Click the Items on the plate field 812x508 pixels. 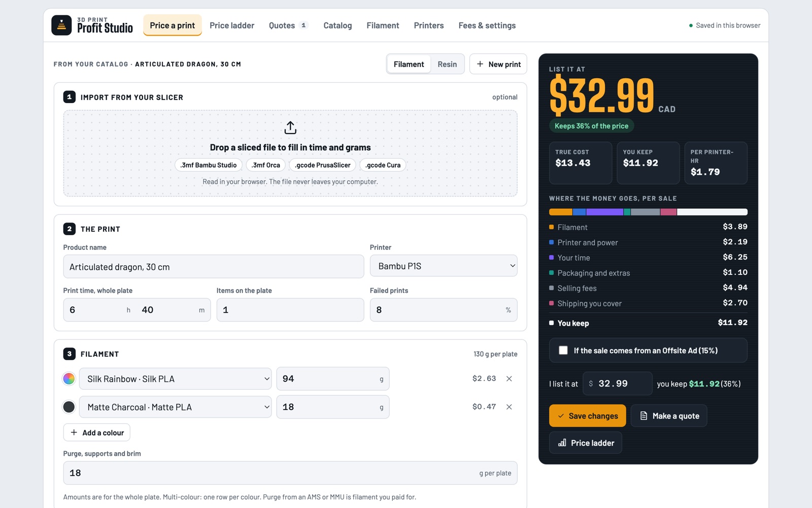290,310
